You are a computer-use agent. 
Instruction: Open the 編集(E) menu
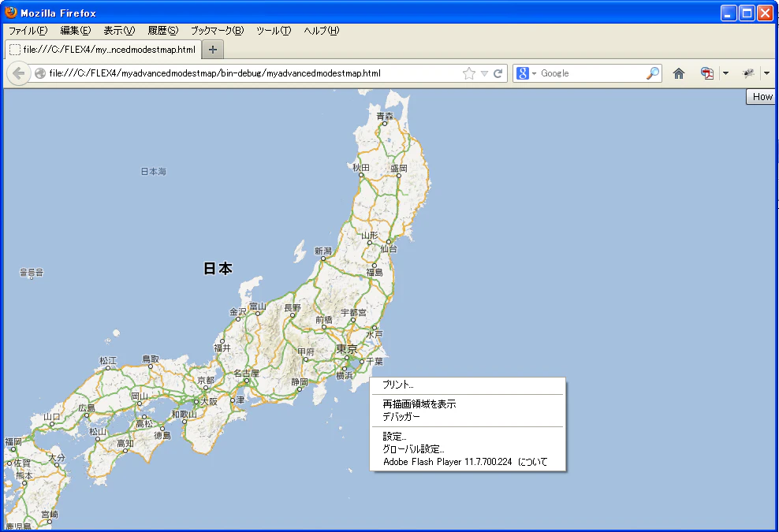tap(76, 31)
